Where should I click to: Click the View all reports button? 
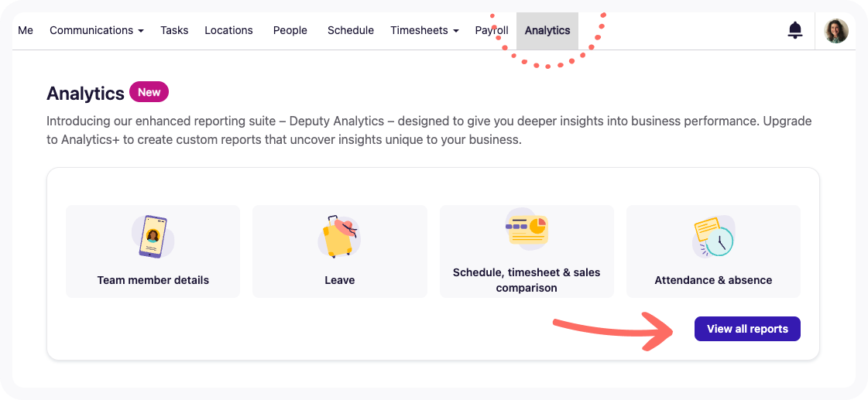tap(747, 329)
